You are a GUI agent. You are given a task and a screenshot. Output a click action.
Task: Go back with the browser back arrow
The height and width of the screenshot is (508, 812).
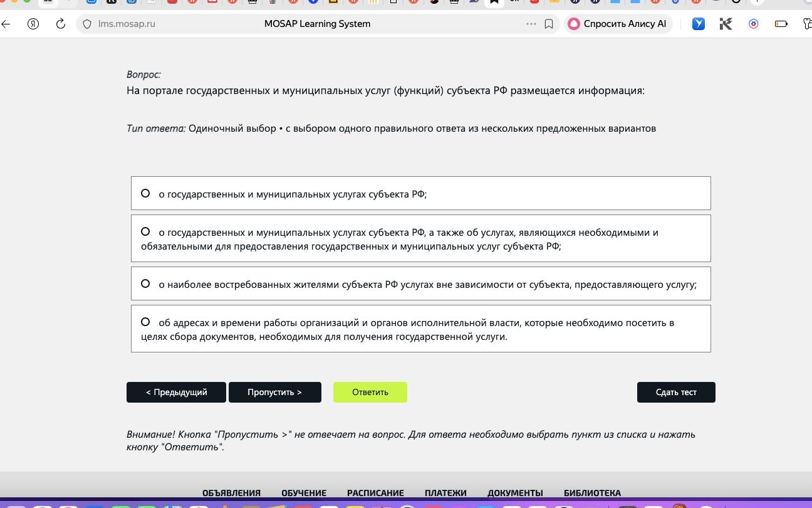pos(6,24)
